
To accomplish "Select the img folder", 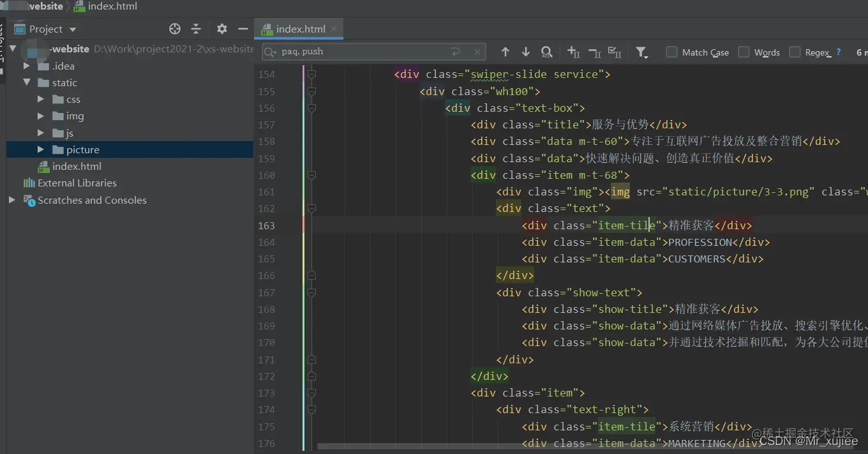I will (75, 116).
